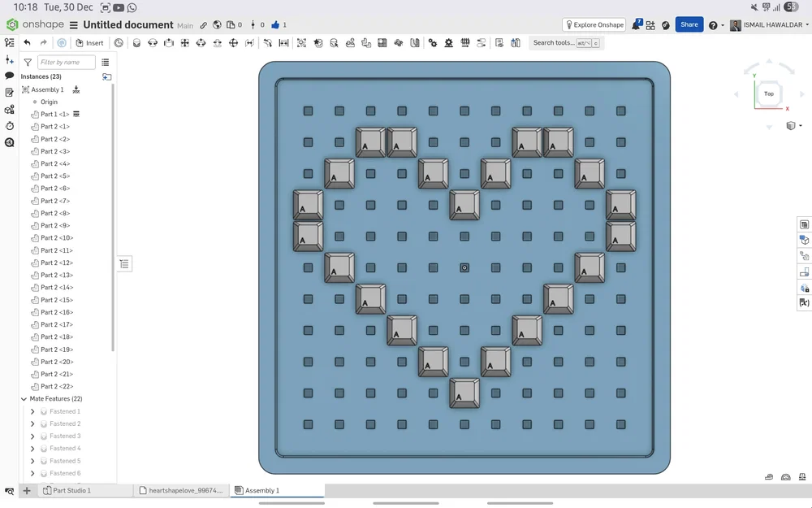812x508 pixels.
Task: Click the filter funnel icon
Action: tap(28, 63)
